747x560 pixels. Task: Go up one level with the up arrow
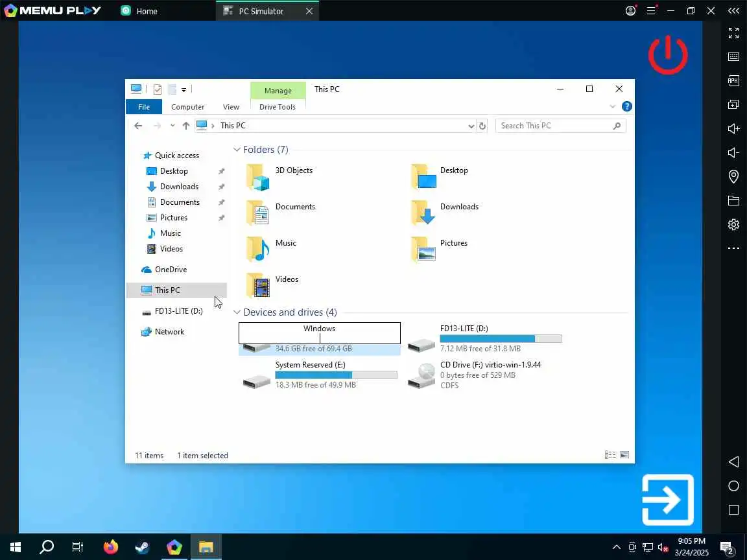pos(186,126)
